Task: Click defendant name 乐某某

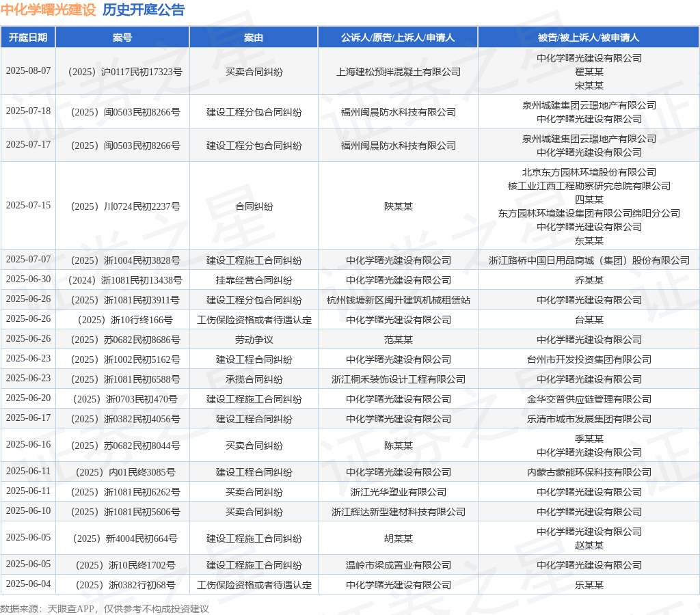Action: (x=589, y=585)
